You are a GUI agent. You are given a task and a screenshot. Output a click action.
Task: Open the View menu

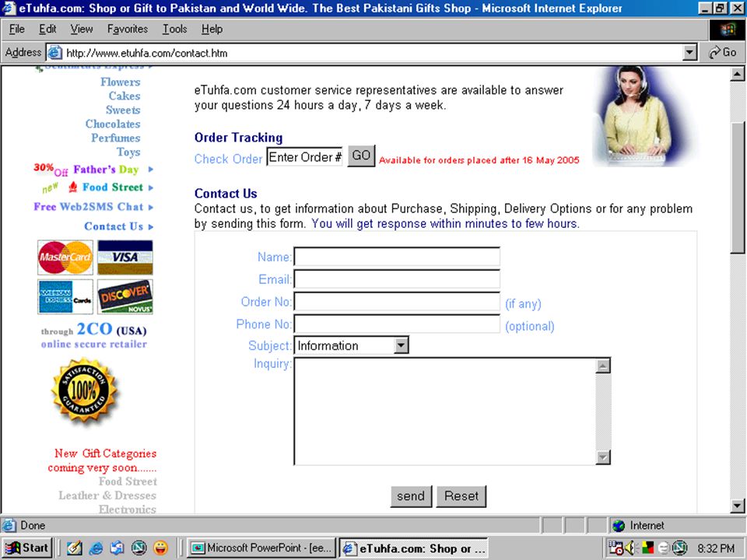(x=82, y=29)
